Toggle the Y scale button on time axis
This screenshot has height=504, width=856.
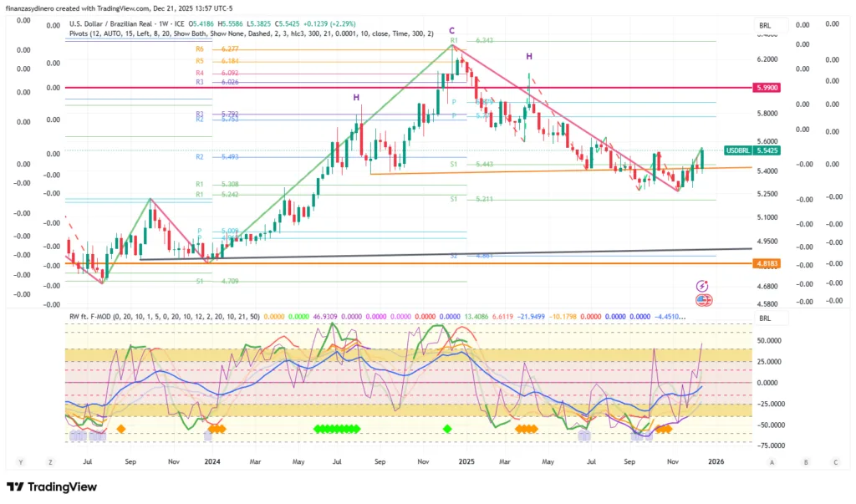(18, 461)
